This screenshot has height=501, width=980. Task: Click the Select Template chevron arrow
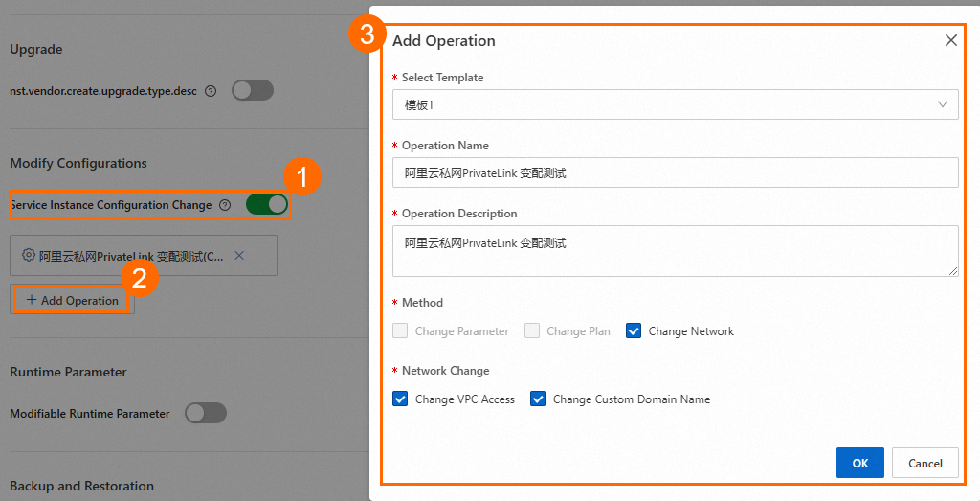[x=943, y=104]
